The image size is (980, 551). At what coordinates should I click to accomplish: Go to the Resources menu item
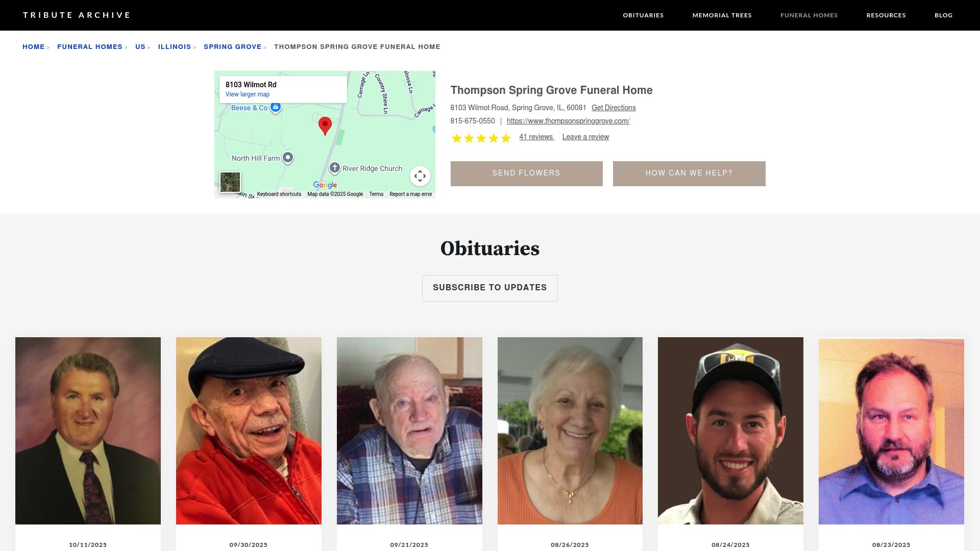coord(886,15)
